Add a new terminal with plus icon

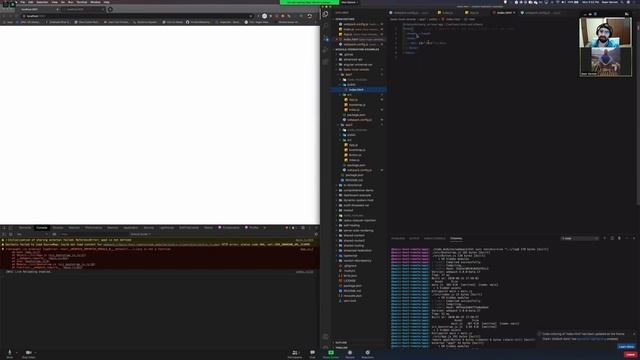(605, 238)
